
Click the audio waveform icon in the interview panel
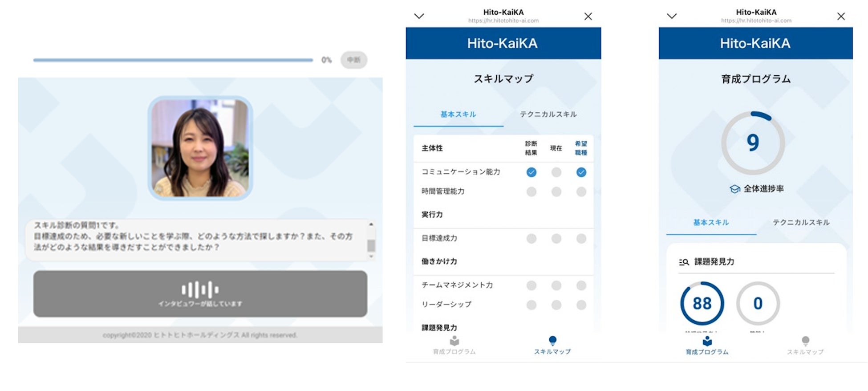click(200, 289)
